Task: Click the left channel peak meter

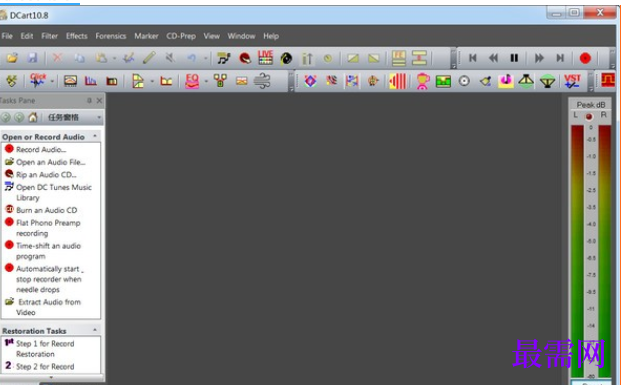Action: click(x=577, y=251)
